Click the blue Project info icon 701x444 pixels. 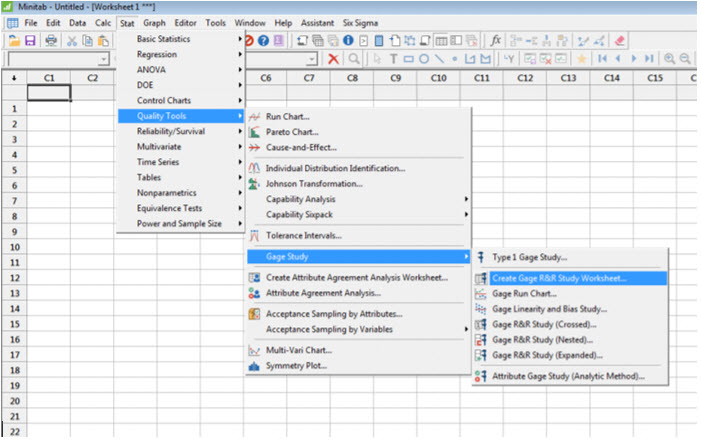coord(348,41)
